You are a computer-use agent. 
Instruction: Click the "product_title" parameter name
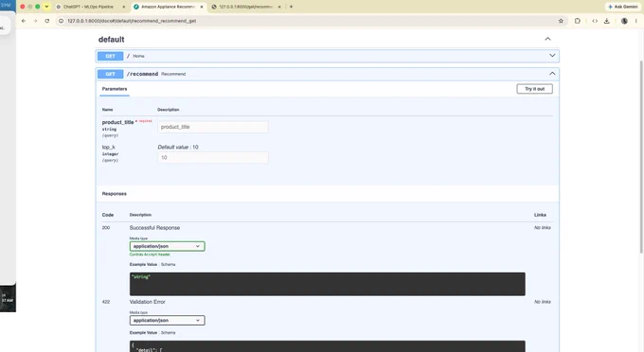(x=117, y=122)
